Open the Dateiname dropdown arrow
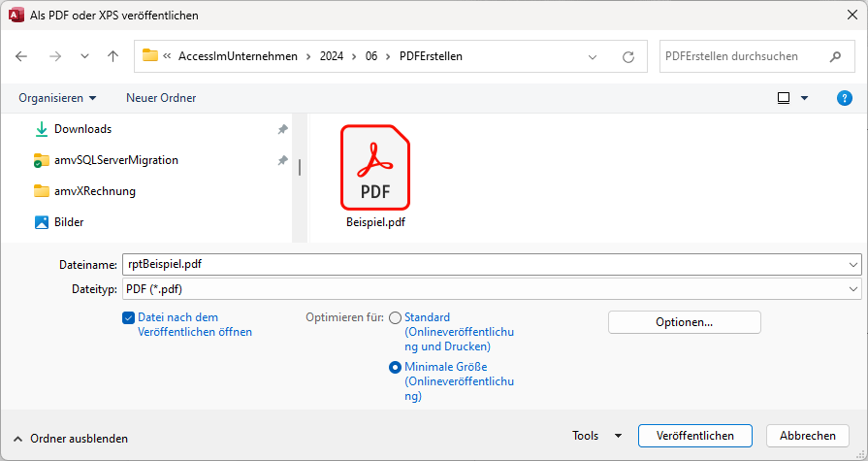Image resolution: width=868 pixels, height=461 pixels. tap(853, 265)
